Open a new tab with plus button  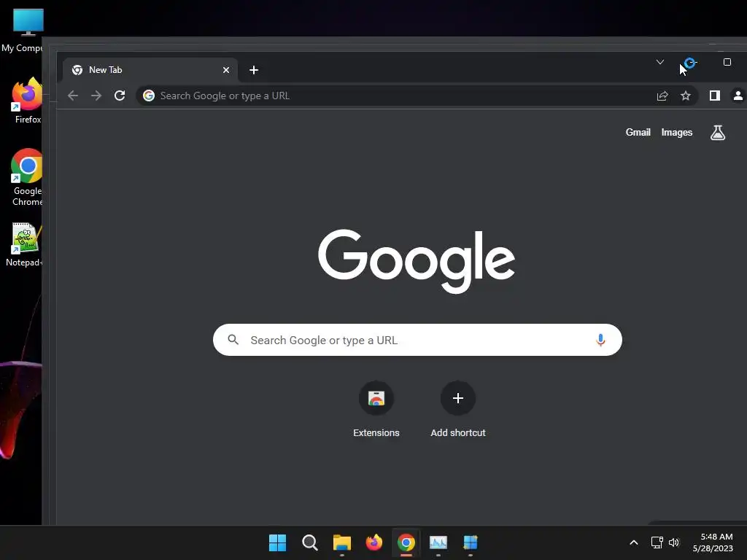coord(254,70)
